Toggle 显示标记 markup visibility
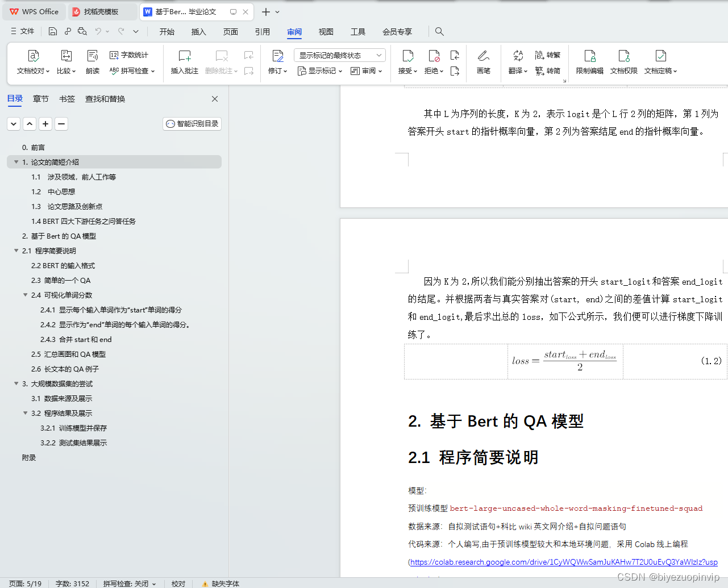This screenshot has width=728, height=588. click(317, 71)
